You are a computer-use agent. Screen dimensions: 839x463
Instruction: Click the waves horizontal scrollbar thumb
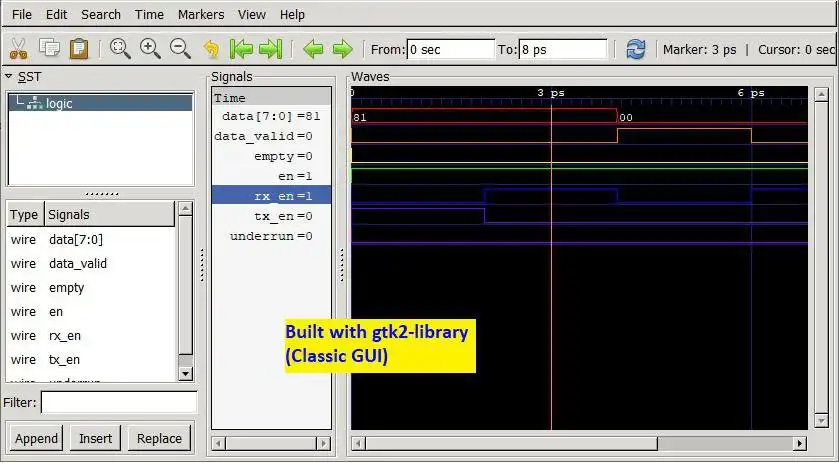pyautogui.click(x=512, y=444)
